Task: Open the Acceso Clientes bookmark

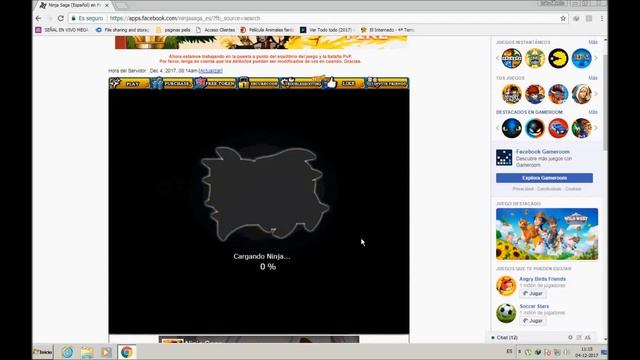Action: point(216,30)
